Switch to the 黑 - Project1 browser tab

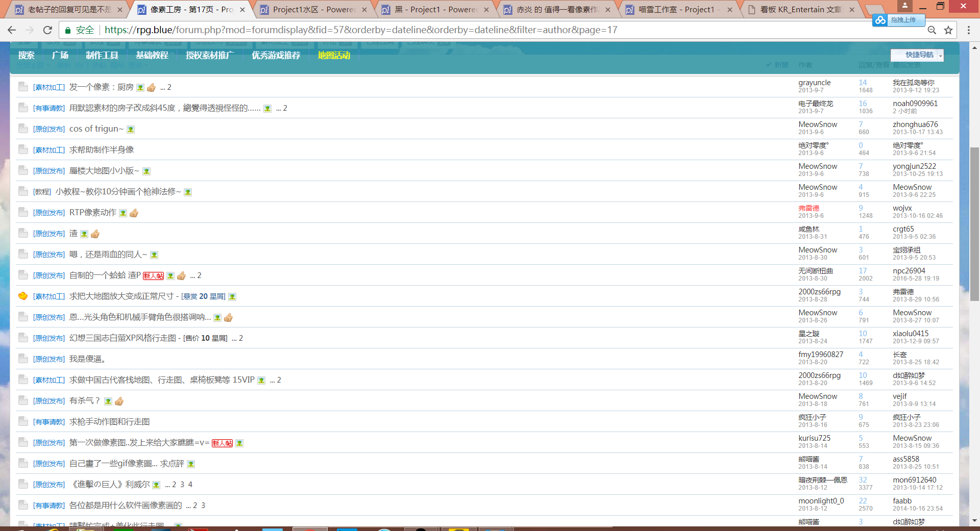click(x=436, y=10)
